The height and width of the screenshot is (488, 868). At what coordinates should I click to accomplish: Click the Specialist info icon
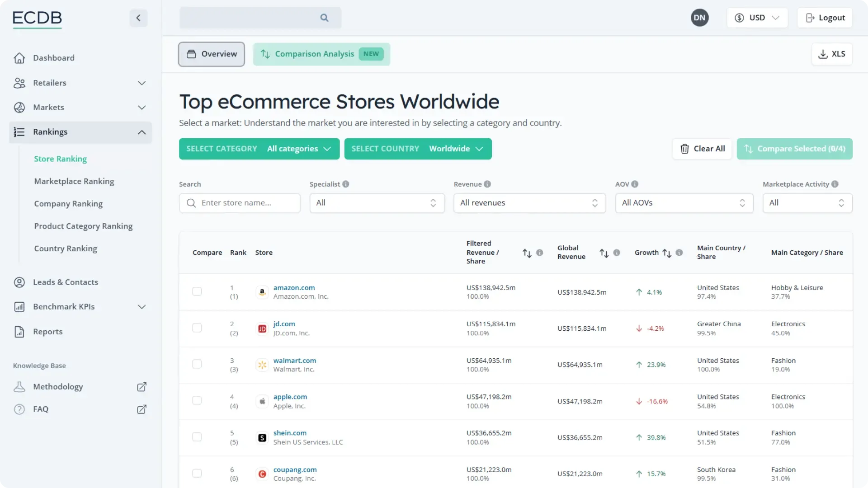click(346, 184)
